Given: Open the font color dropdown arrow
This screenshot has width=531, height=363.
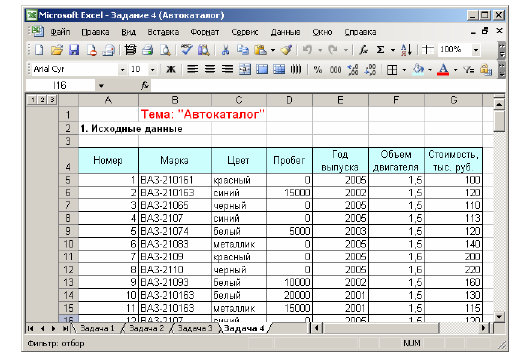Looking at the screenshot, I should [x=455, y=70].
